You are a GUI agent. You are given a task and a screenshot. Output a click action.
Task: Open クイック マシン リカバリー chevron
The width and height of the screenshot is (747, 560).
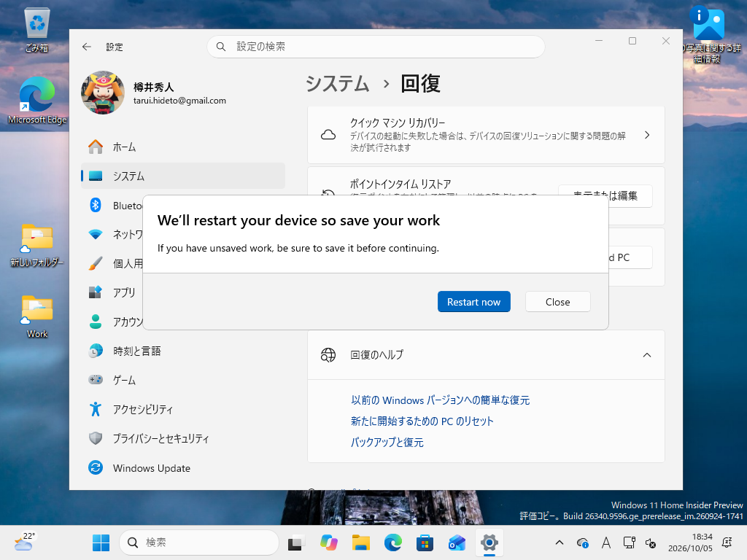(x=647, y=135)
